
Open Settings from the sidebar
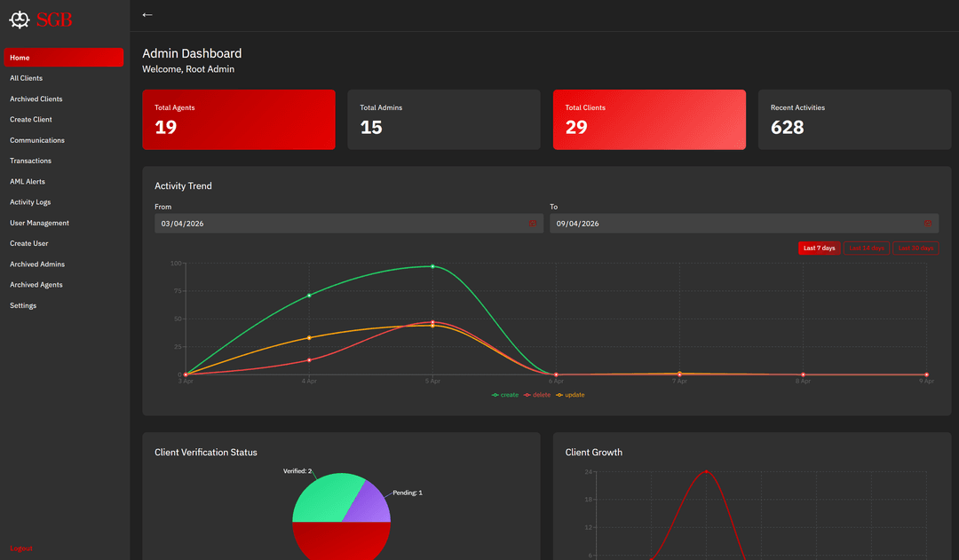coord(23,305)
